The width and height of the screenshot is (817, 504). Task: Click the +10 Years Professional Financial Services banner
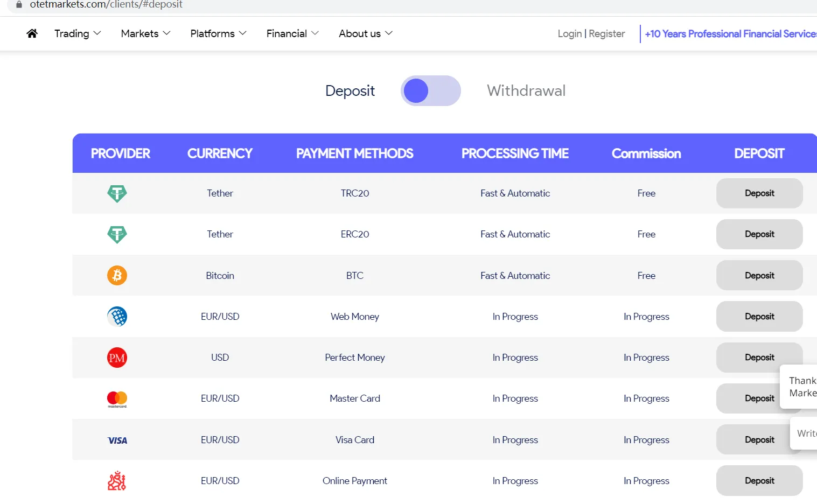tap(731, 33)
